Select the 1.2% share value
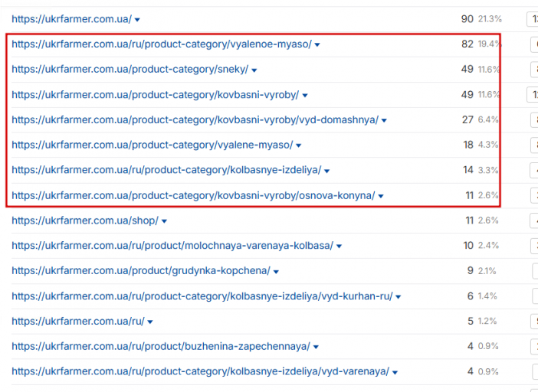 487,322
